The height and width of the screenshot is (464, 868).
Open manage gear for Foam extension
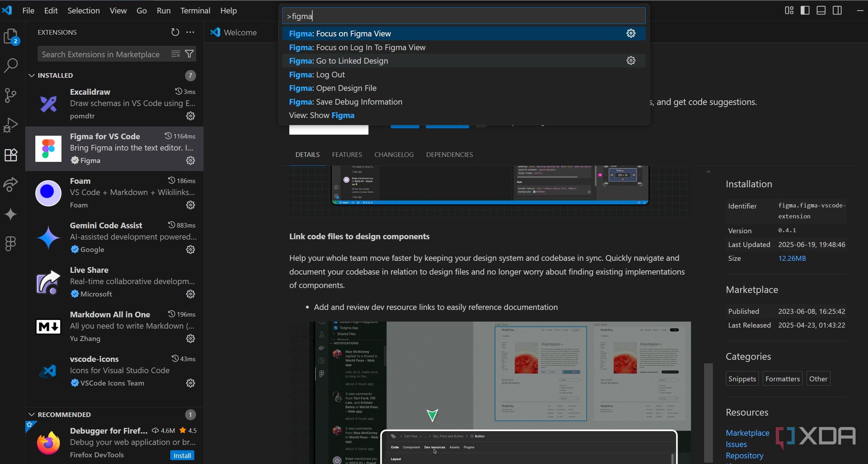[x=190, y=205]
